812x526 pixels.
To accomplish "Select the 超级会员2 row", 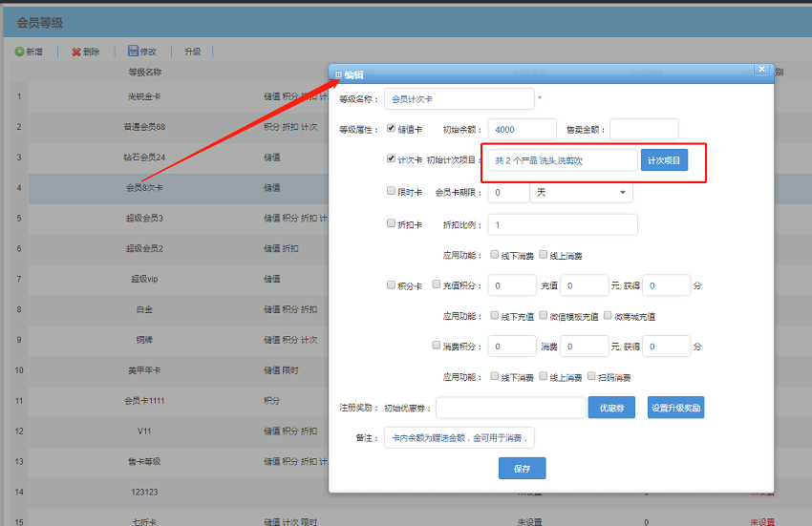I will (169, 248).
